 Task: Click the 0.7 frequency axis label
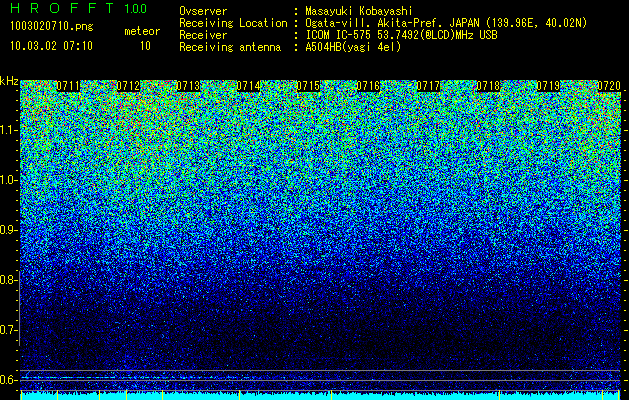[9, 330]
